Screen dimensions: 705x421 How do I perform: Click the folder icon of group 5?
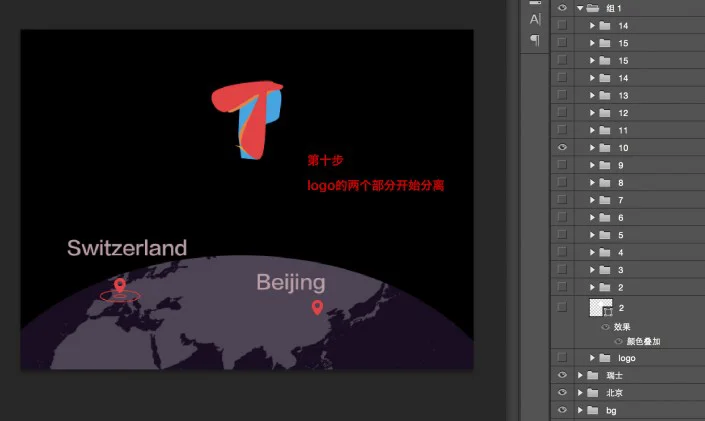(605, 235)
